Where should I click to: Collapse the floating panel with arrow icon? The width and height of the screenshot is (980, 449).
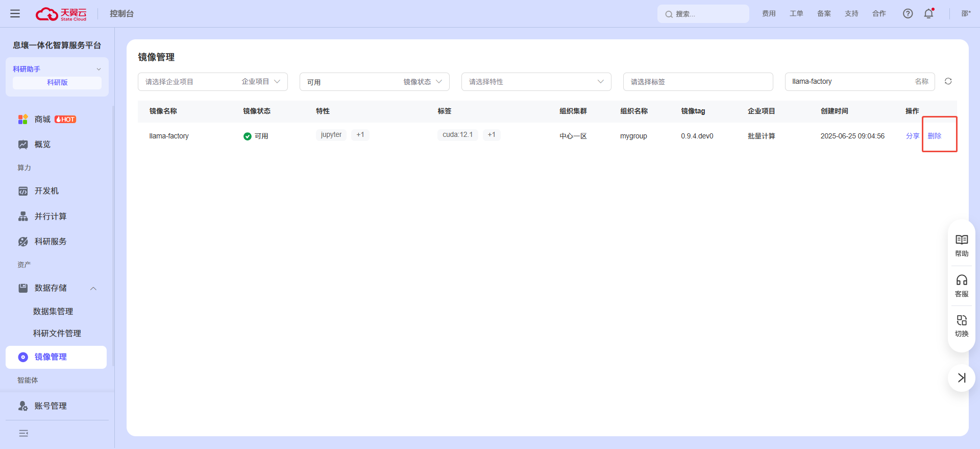pyautogui.click(x=962, y=378)
